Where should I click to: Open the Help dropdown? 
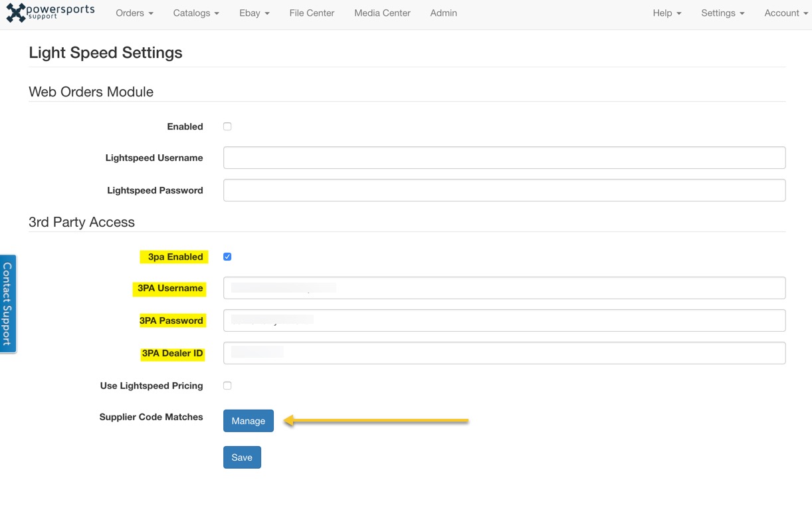(x=667, y=13)
